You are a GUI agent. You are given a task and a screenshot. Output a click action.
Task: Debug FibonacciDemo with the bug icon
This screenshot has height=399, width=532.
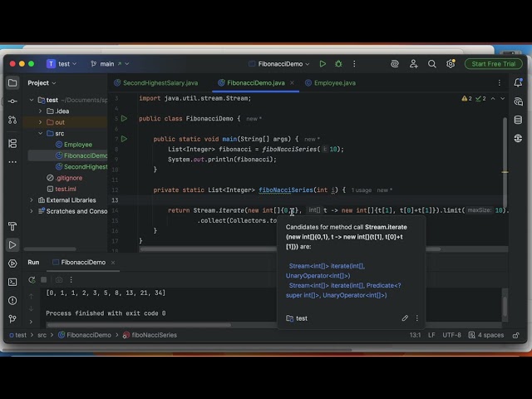point(338,64)
